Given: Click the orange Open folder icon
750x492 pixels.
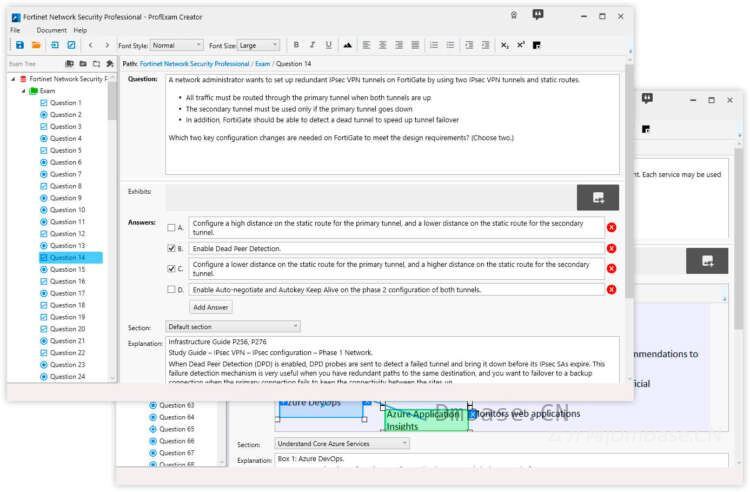Looking at the screenshot, I should (x=36, y=45).
